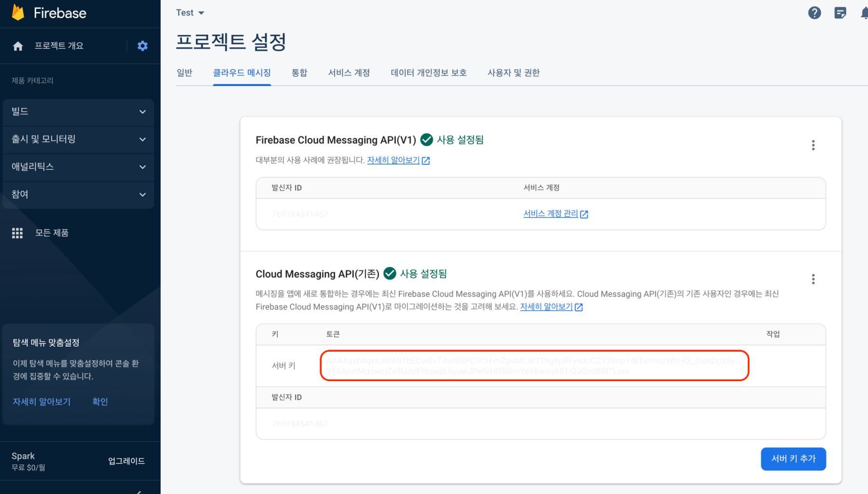This screenshot has width=868, height=494.
Task: Click the Cloud Messaging API(기존) heading
Action: pyautogui.click(x=317, y=274)
